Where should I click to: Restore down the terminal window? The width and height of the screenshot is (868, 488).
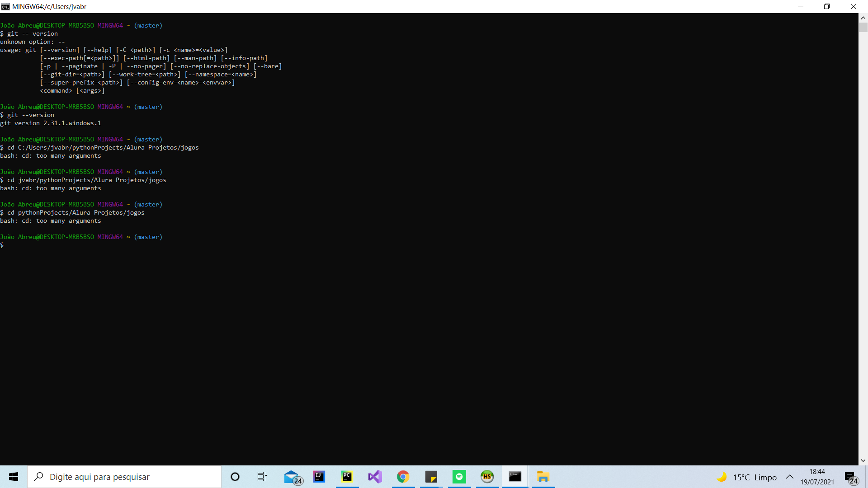tap(827, 6)
